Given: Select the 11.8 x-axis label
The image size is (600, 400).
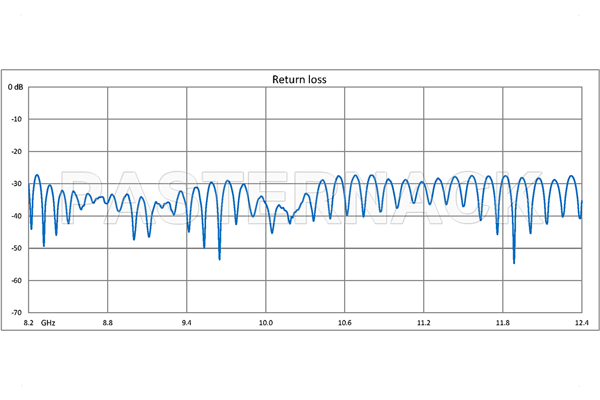Looking at the screenshot, I should (x=503, y=323).
